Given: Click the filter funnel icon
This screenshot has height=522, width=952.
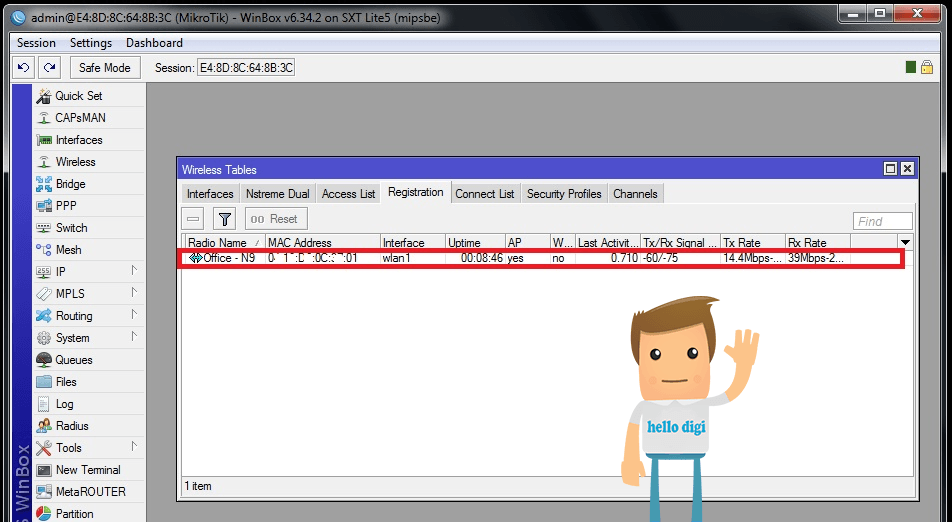Looking at the screenshot, I should pos(225,219).
